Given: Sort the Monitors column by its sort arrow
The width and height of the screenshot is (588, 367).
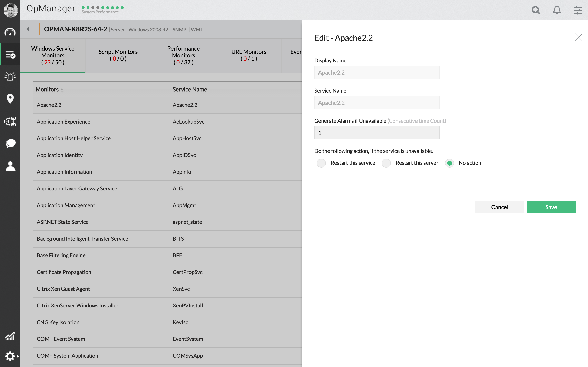Looking at the screenshot, I should [62, 90].
